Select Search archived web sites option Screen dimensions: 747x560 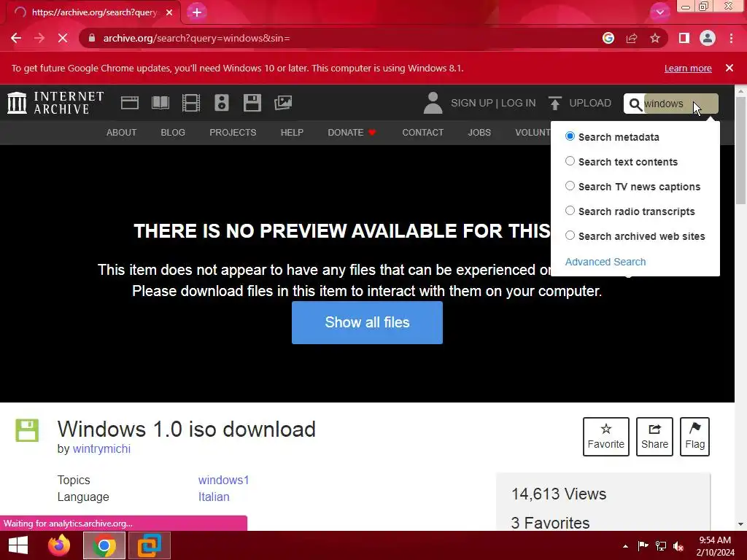pyautogui.click(x=570, y=236)
